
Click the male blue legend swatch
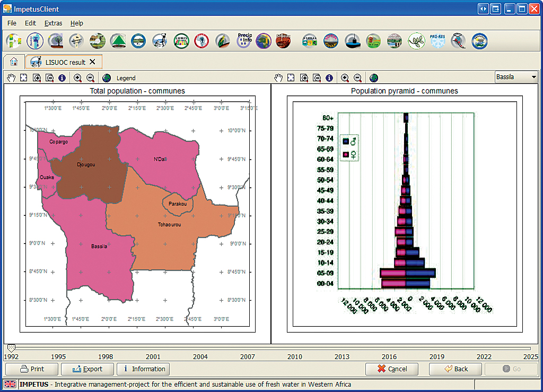coord(346,141)
